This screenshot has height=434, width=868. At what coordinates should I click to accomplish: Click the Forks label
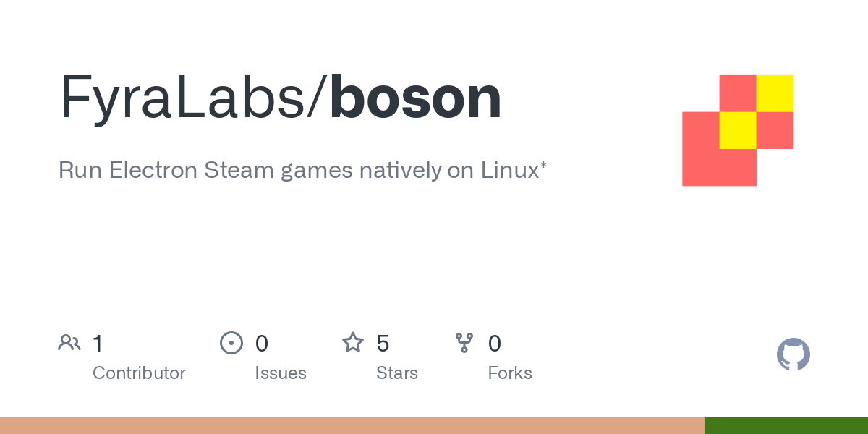(x=510, y=373)
